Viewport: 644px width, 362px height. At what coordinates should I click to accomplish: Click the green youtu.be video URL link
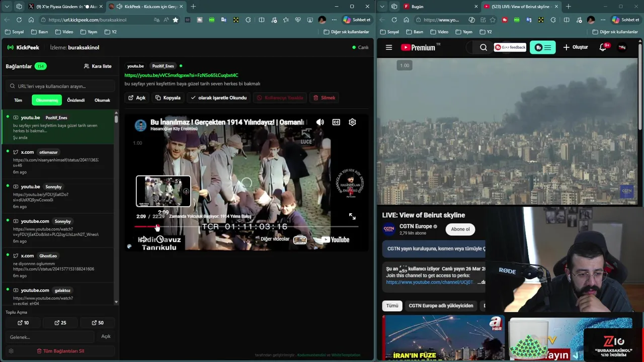click(181, 75)
